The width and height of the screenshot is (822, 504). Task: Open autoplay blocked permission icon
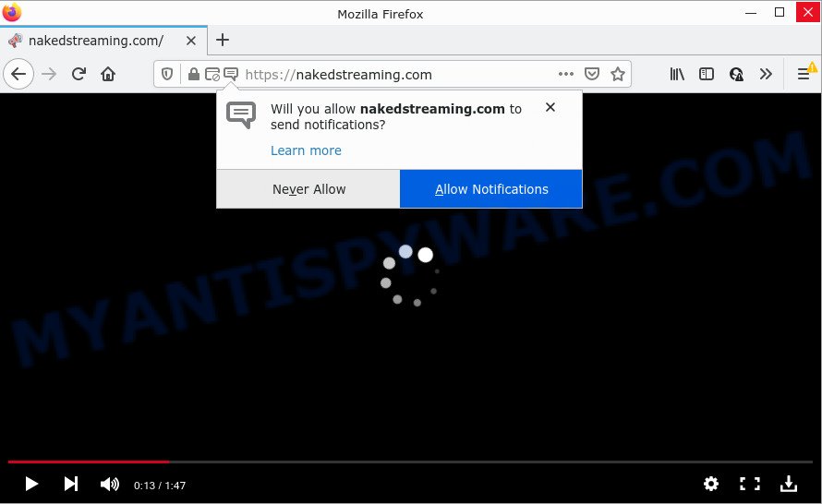click(x=212, y=75)
